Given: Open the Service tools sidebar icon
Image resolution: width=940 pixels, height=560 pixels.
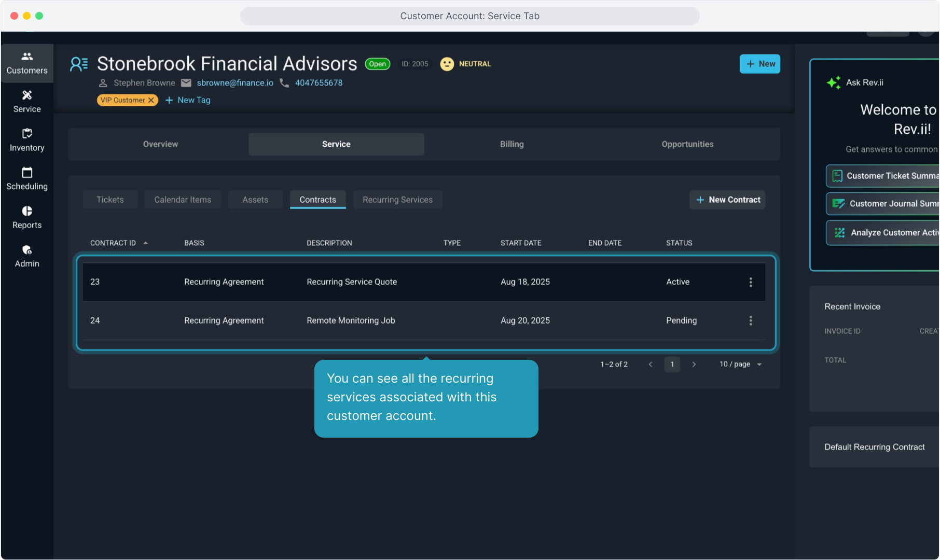Looking at the screenshot, I should pos(27,102).
